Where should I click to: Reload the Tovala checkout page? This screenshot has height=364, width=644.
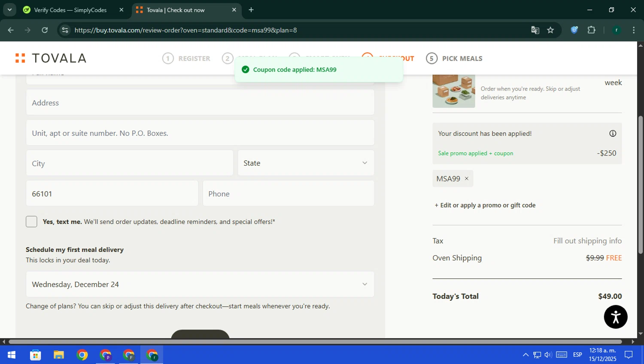(45, 30)
